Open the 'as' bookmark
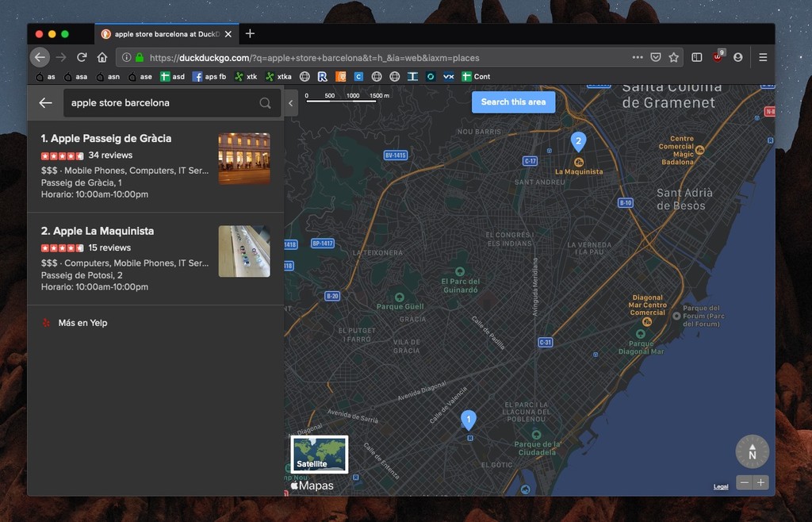Screen dimensions: 812x522 [45, 77]
